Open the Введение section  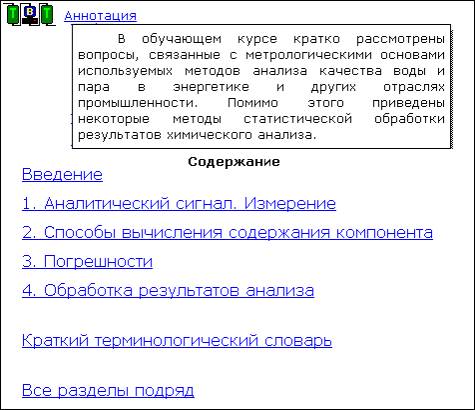62,174
